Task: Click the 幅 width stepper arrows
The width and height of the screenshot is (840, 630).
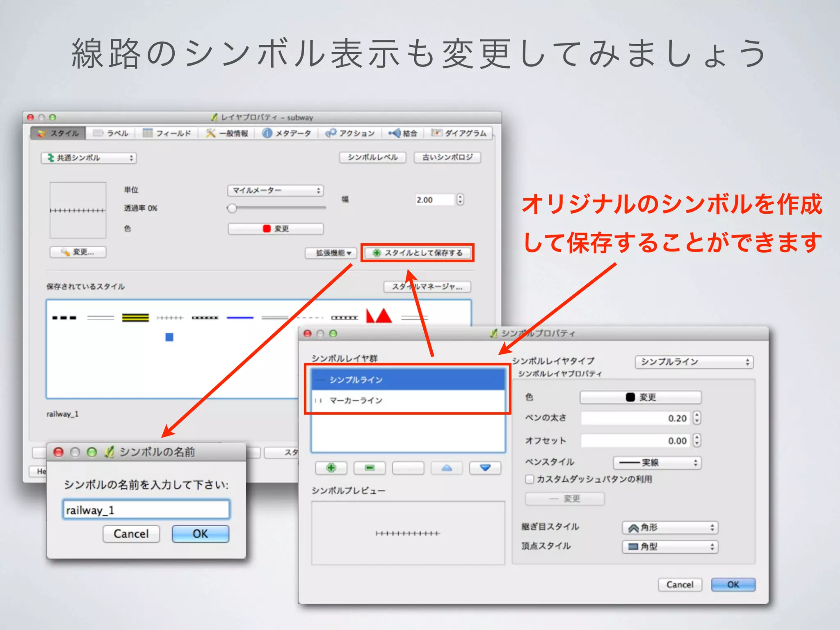Action: [x=460, y=199]
